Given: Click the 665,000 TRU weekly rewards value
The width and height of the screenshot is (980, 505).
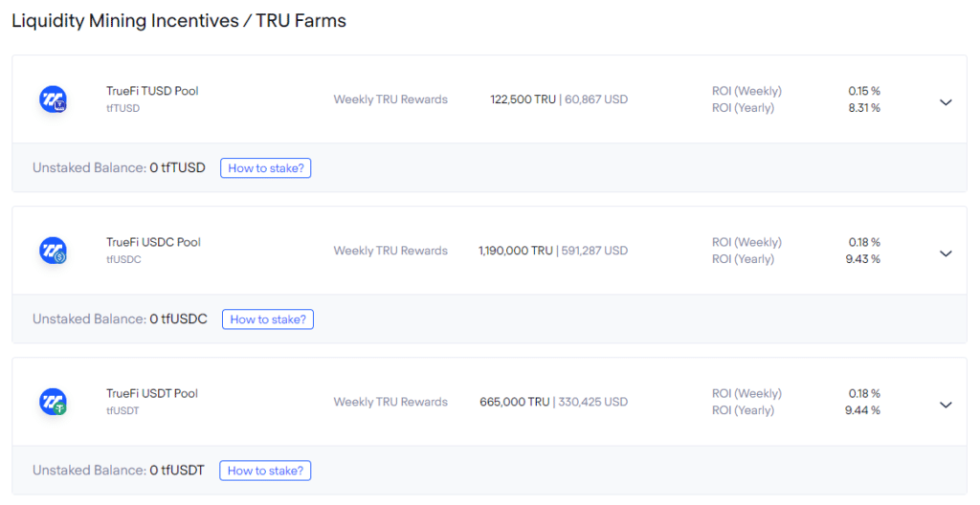Looking at the screenshot, I should (x=515, y=402).
